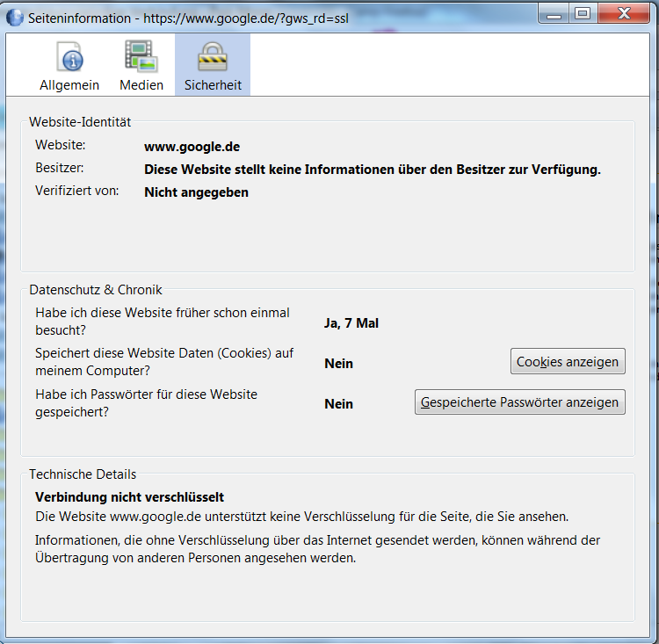Click the 'Nein' value for cookies

339,364
